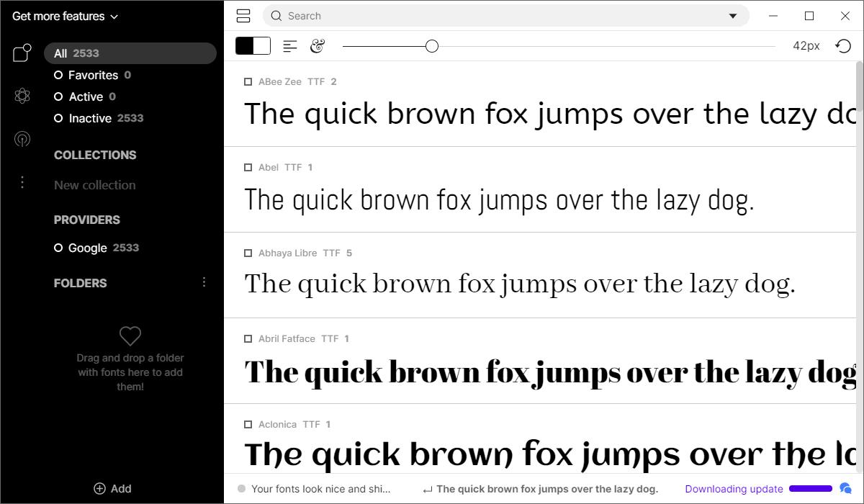Open the sidebar vertical three-dot menu
This screenshot has width=864, height=504.
[22, 182]
